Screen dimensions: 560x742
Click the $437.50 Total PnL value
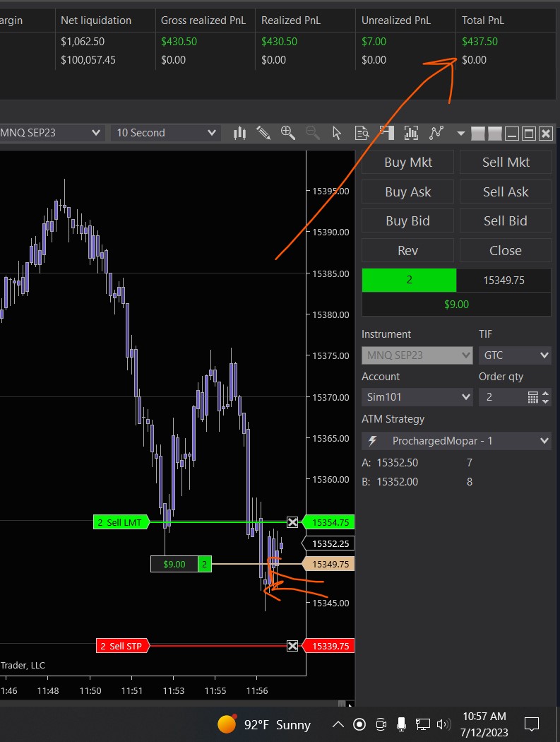coord(479,42)
